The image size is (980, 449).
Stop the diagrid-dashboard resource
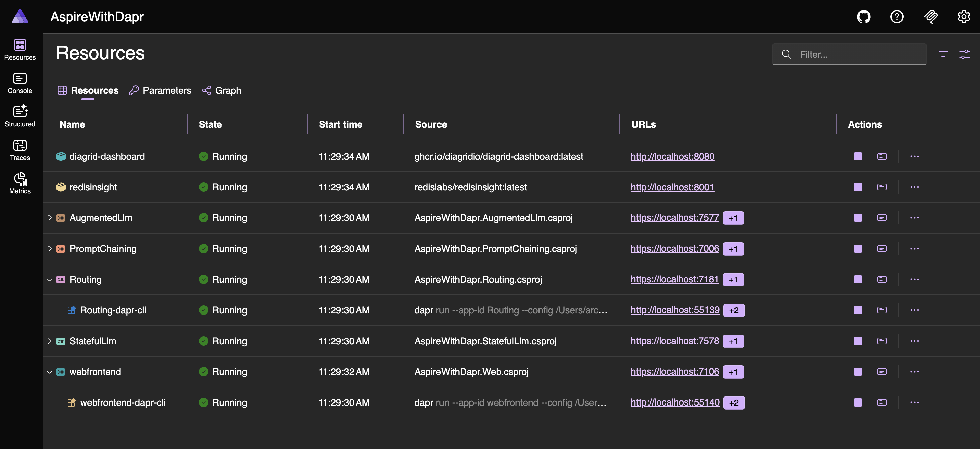[x=858, y=156]
